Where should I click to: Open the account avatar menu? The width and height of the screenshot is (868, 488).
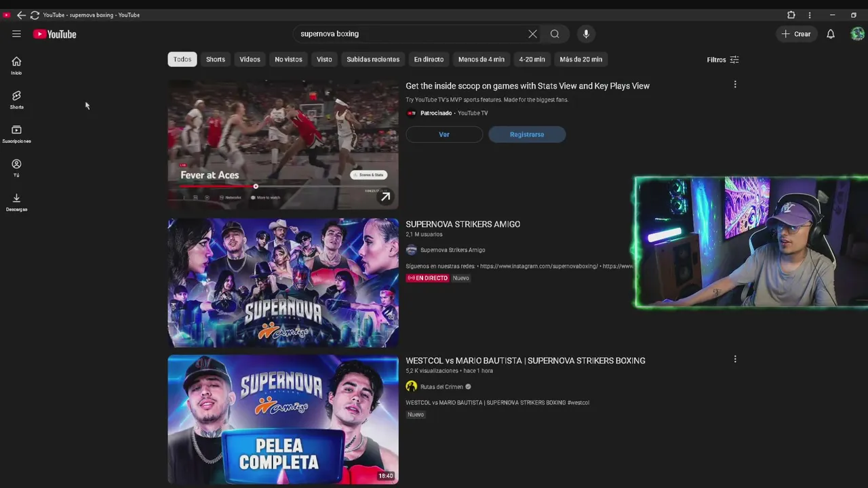[857, 34]
